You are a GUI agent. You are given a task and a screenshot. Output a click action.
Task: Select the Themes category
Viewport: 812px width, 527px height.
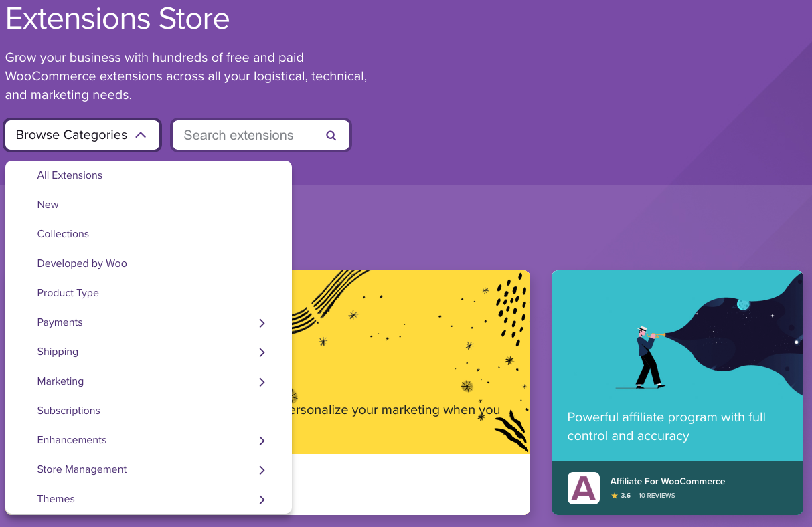click(x=56, y=499)
